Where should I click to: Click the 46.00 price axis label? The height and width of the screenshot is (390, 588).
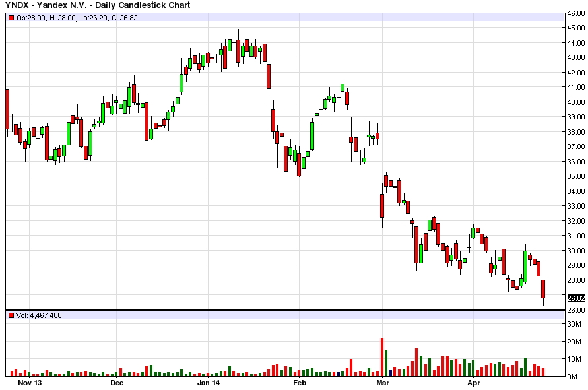(576, 13)
